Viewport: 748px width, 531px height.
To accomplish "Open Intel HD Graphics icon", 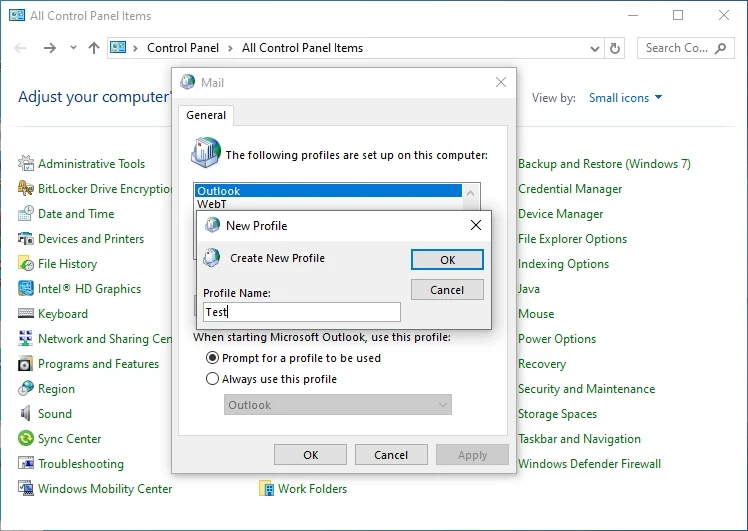I will click(x=26, y=288).
